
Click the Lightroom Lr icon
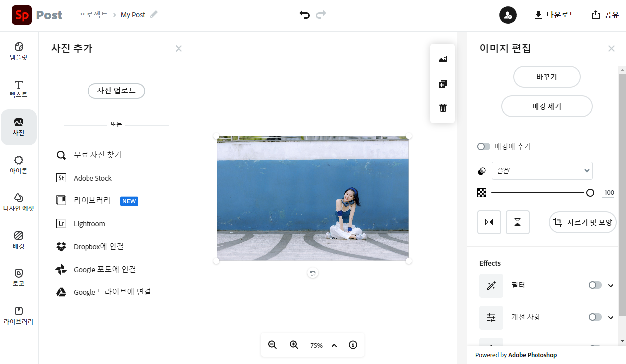[x=61, y=224]
